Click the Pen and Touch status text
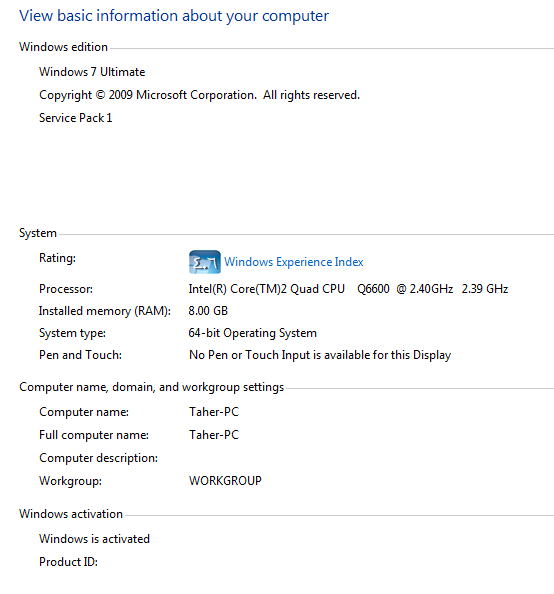The image size is (554, 594). pyautogui.click(x=320, y=355)
